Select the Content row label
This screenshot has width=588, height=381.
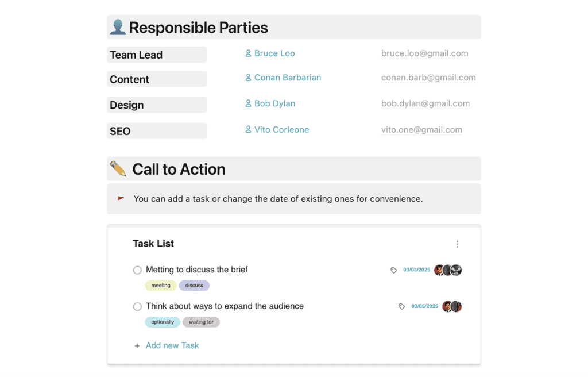pos(156,79)
